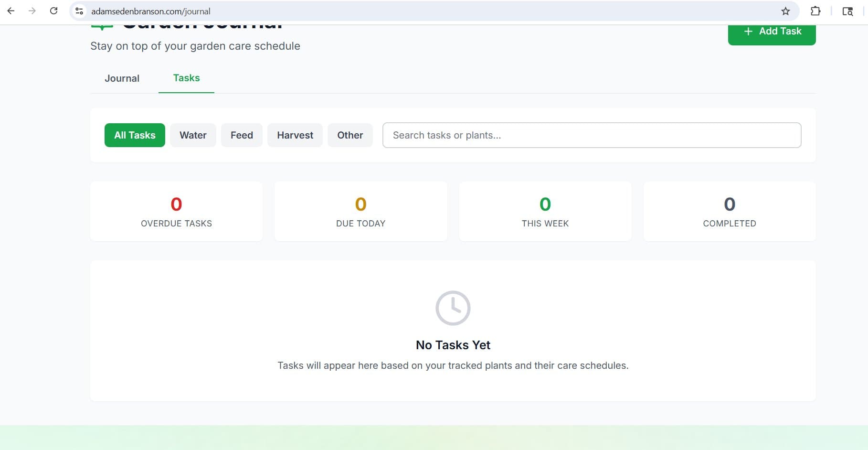
Task: Select the Tasks tab
Action: 186,78
